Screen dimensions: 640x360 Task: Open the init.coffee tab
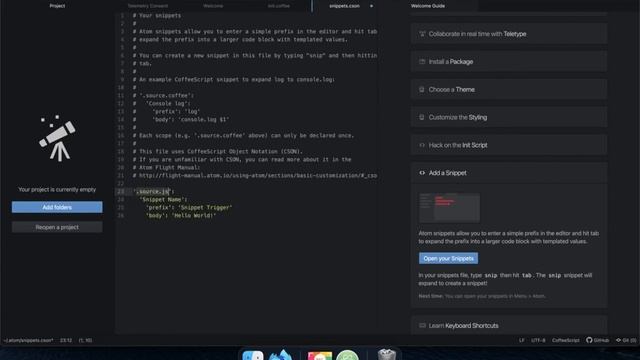(279, 6)
